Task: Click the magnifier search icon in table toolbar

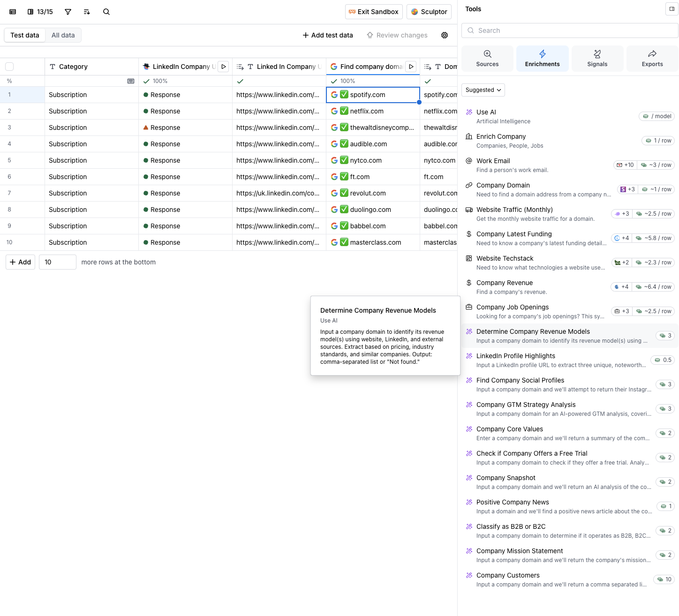Action: tap(106, 12)
